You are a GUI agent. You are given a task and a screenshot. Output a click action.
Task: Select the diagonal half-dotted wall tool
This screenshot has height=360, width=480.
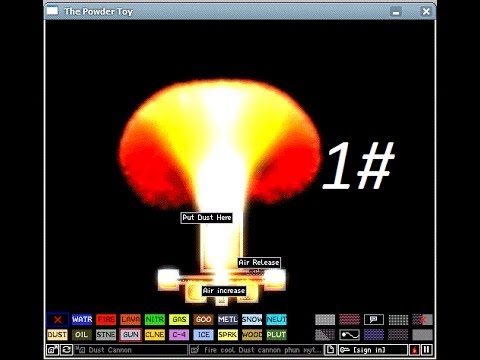coord(325,335)
